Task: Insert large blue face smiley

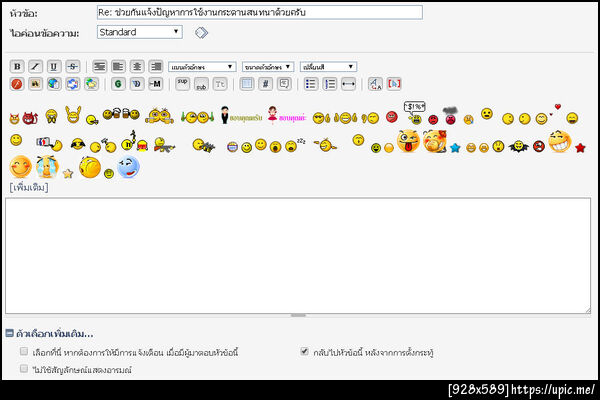Action: click(128, 167)
